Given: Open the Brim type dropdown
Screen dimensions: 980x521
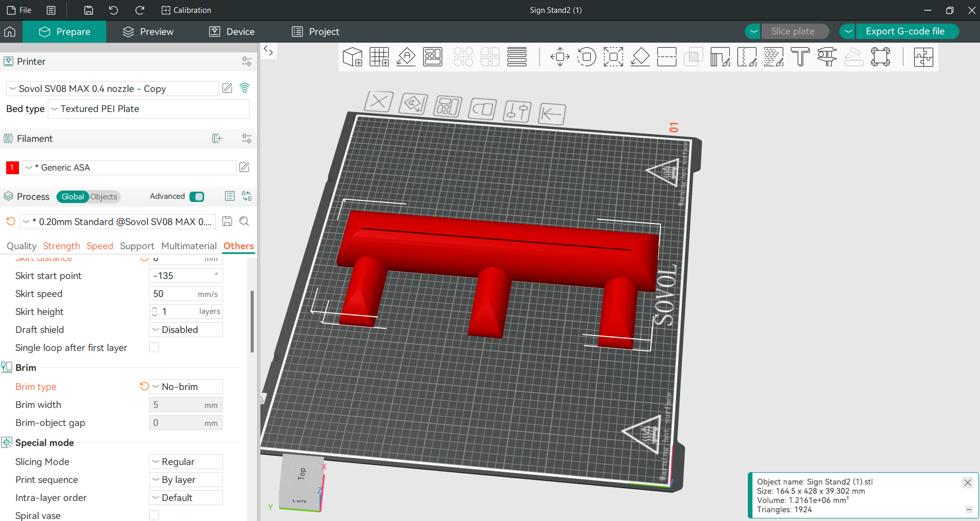Looking at the screenshot, I should tap(186, 386).
